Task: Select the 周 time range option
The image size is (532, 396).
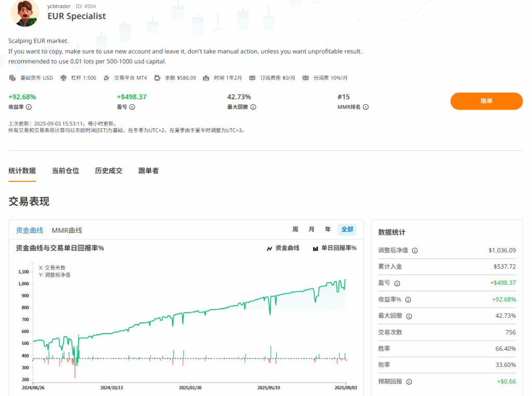Action: tap(295, 229)
